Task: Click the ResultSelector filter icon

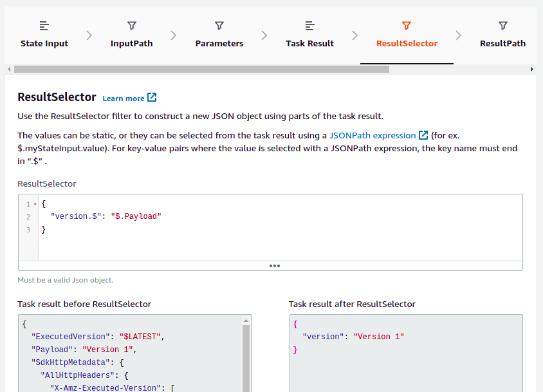Action: pyautogui.click(x=406, y=26)
